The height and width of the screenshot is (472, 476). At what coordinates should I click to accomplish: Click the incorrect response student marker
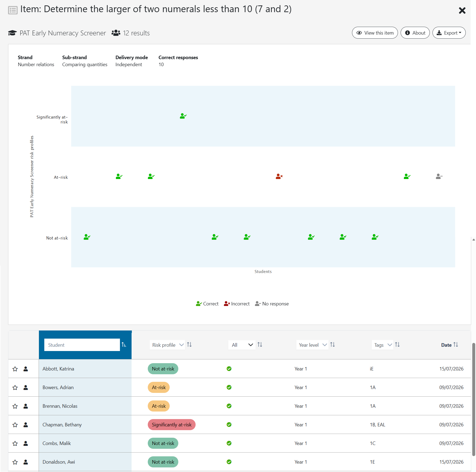pyautogui.click(x=279, y=177)
